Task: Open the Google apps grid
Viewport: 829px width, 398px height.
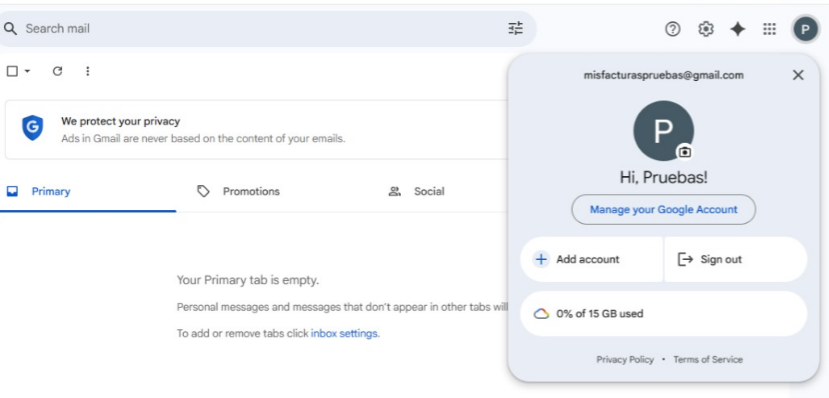Action: click(770, 29)
